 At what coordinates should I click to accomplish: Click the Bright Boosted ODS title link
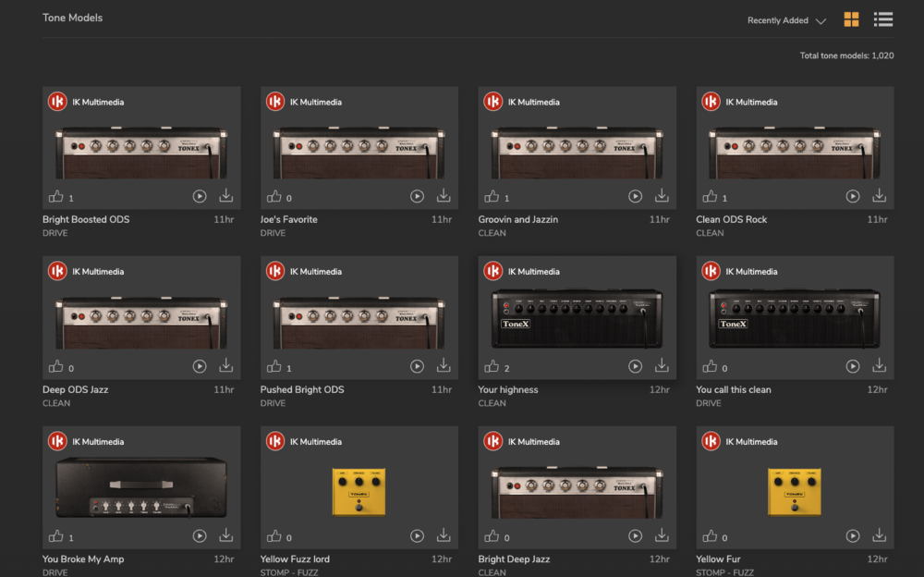click(86, 220)
